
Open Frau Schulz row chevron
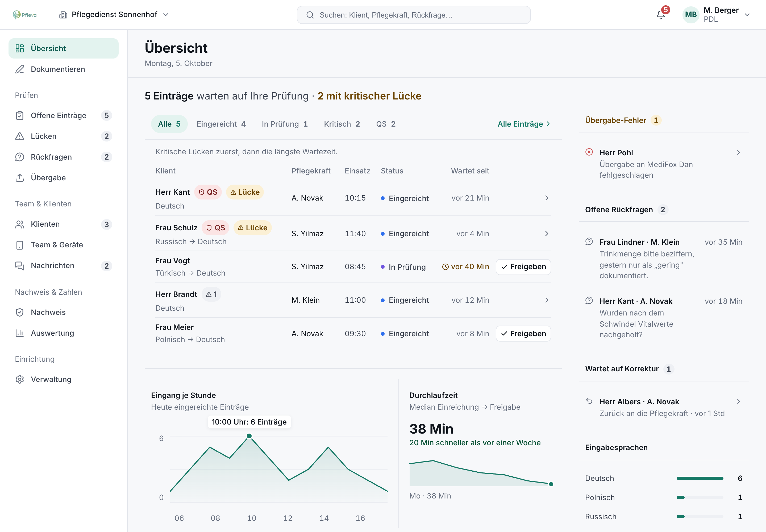point(547,234)
